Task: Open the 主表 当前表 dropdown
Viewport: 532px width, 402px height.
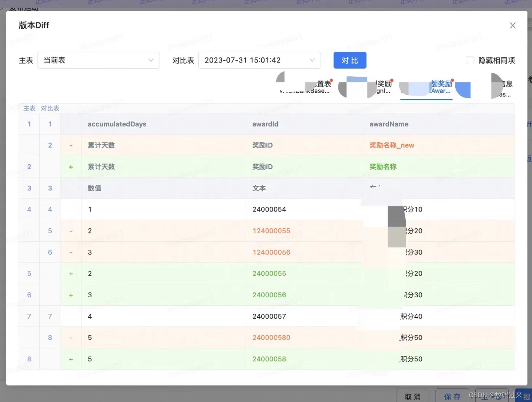Action: click(x=99, y=60)
